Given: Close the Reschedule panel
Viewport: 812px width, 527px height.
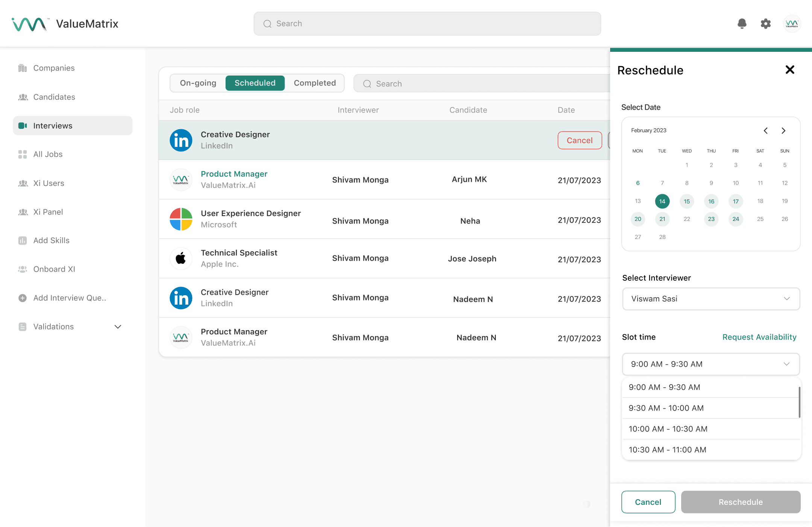Looking at the screenshot, I should click(790, 70).
